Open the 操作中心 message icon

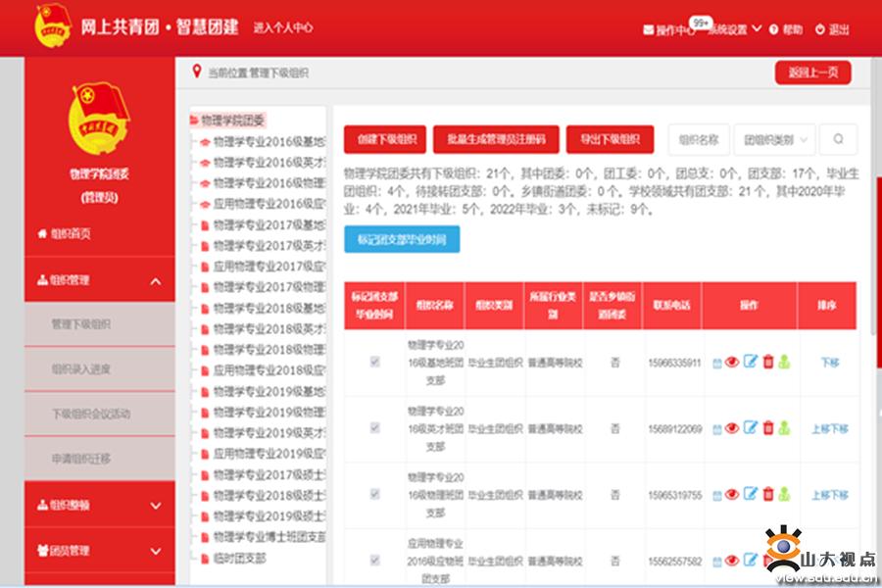[649, 29]
